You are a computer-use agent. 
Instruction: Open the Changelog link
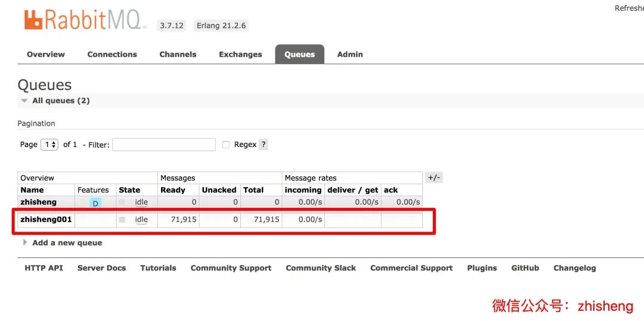(x=575, y=268)
